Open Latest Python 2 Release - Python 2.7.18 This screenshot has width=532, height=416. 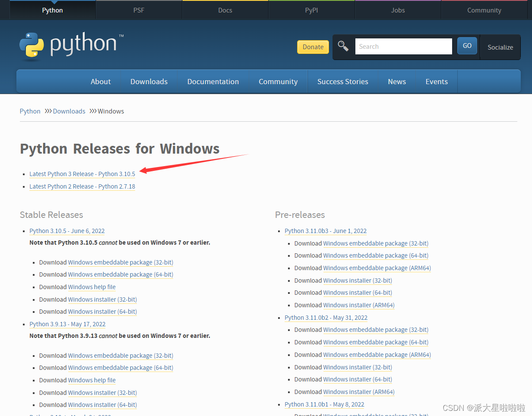point(82,186)
